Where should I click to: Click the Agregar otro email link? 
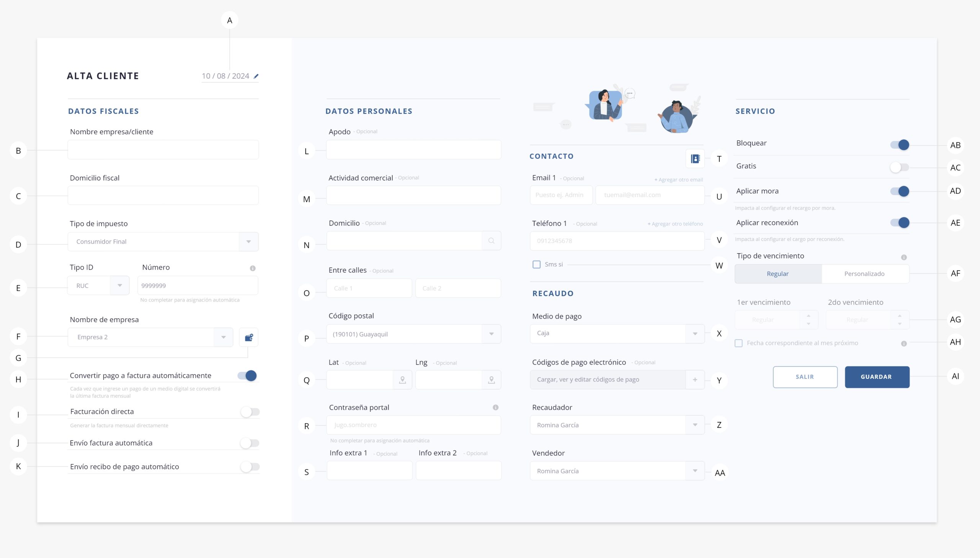[678, 180]
